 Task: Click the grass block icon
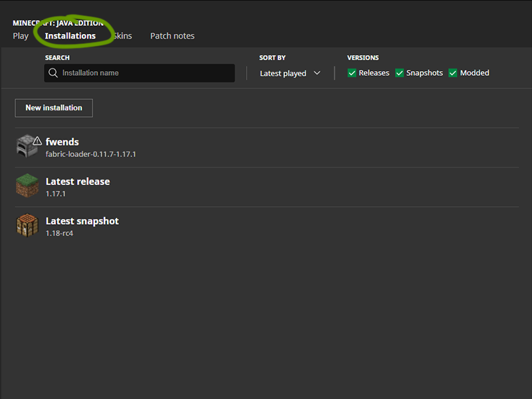pos(27,186)
